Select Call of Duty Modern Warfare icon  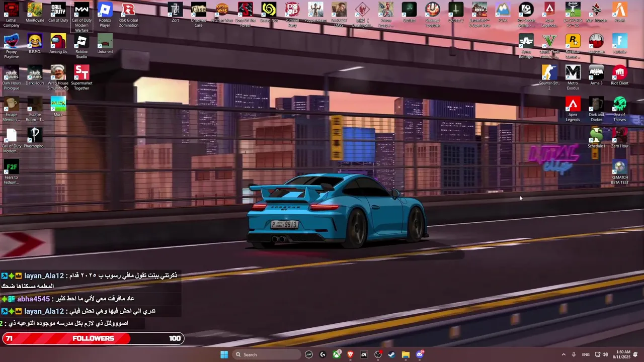point(82,18)
